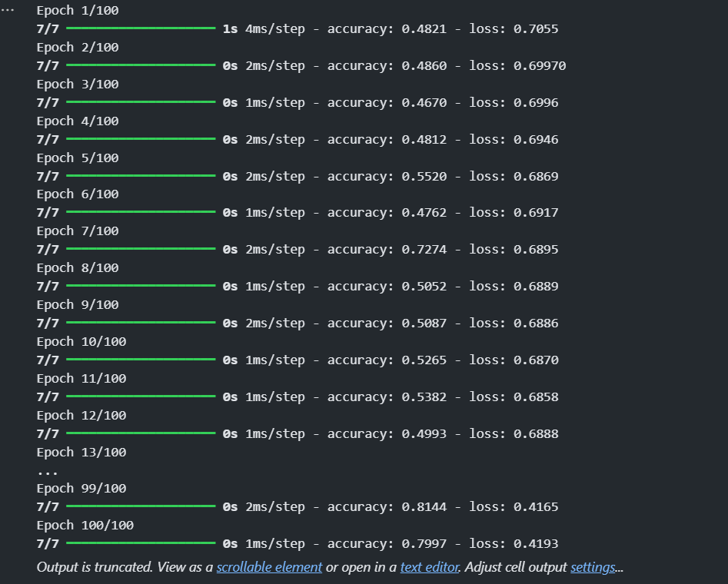This screenshot has width=728, height=584.
Task: Open output in the text editor link
Action: point(430,567)
